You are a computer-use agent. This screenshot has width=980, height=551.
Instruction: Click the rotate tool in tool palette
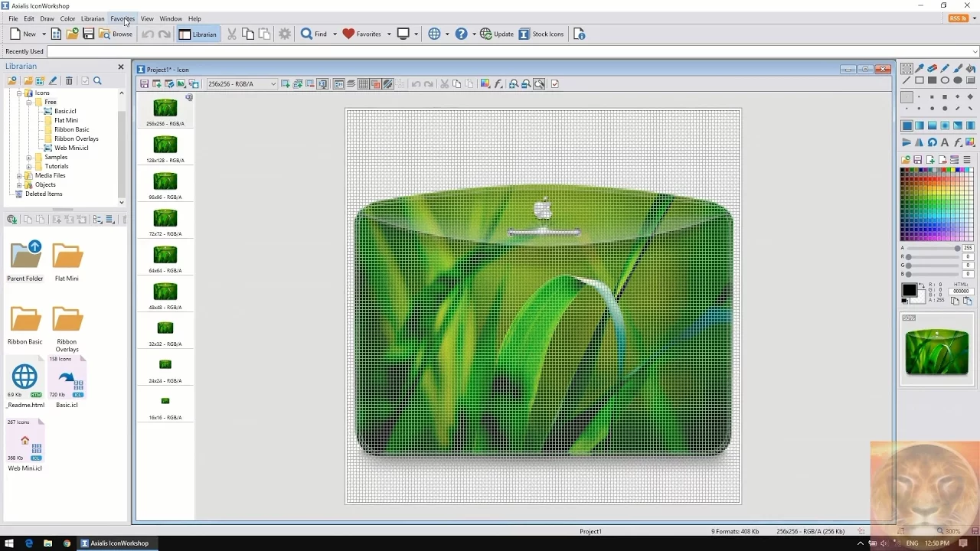932,142
